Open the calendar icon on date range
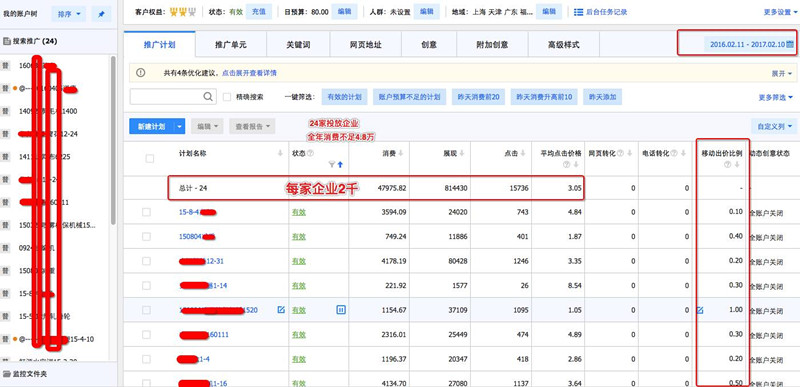The image size is (800, 387). (789, 44)
